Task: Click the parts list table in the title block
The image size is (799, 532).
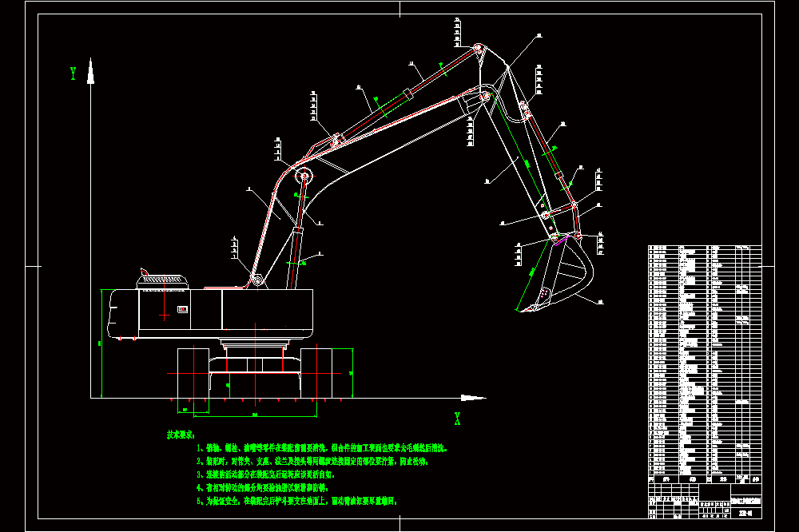Action: [705, 364]
